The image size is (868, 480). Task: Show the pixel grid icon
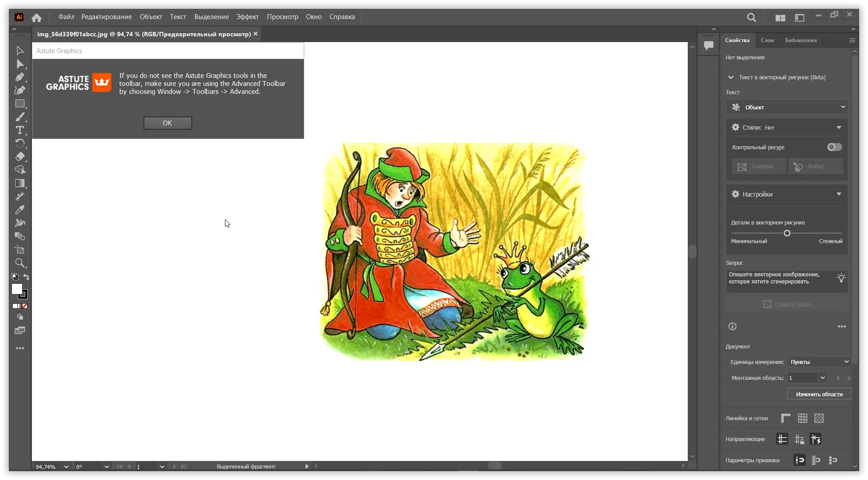pyautogui.click(x=802, y=418)
